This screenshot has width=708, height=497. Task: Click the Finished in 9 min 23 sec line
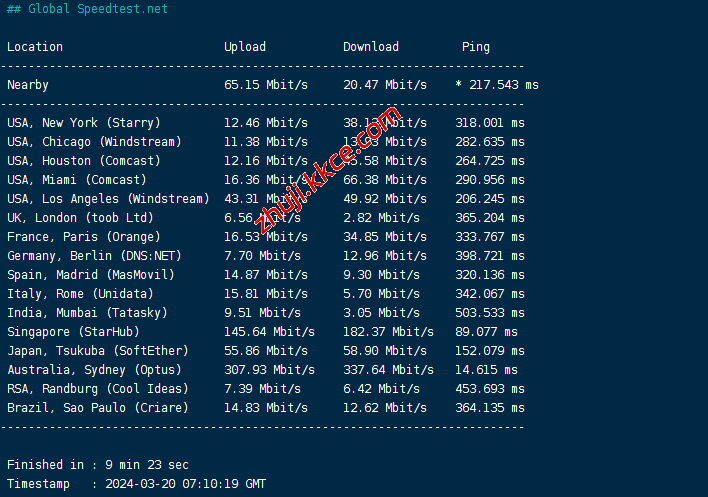98,465
